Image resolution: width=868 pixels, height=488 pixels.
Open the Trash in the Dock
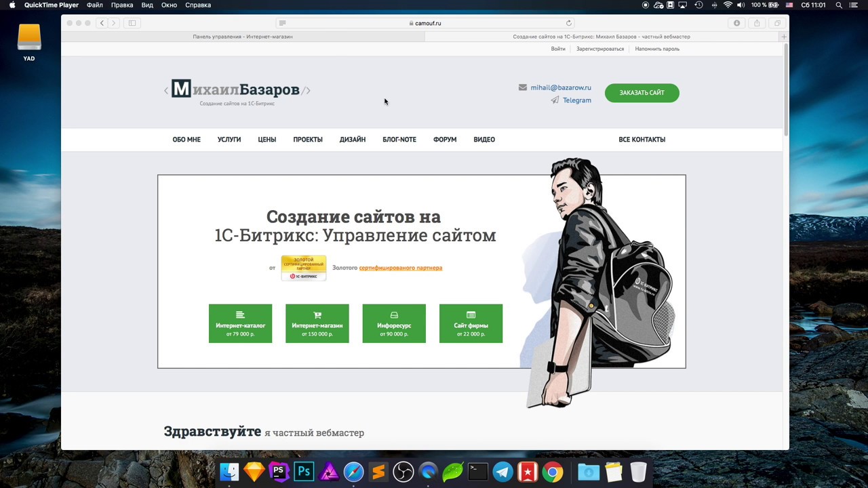pyautogui.click(x=638, y=472)
